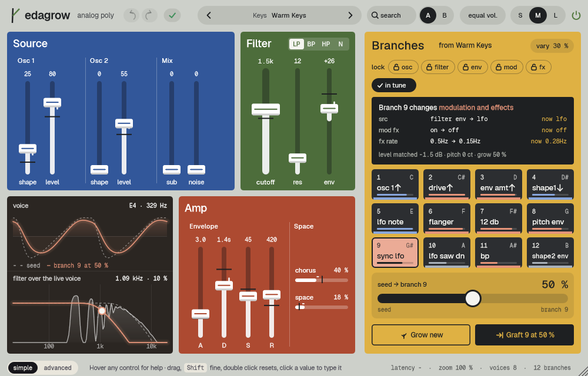Switch to comparison slot B

[x=445, y=15]
